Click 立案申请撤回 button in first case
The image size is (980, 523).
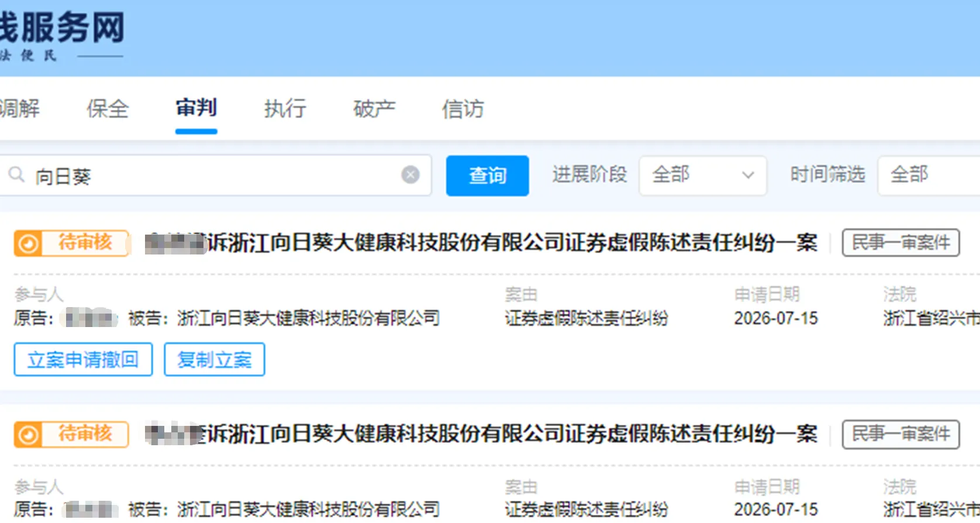83,359
